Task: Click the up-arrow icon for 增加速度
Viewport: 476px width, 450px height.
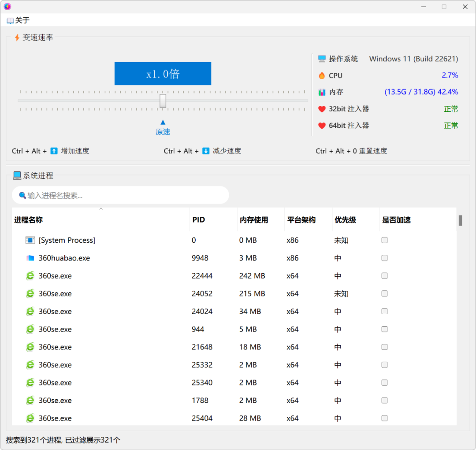Action: click(x=54, y=151)
